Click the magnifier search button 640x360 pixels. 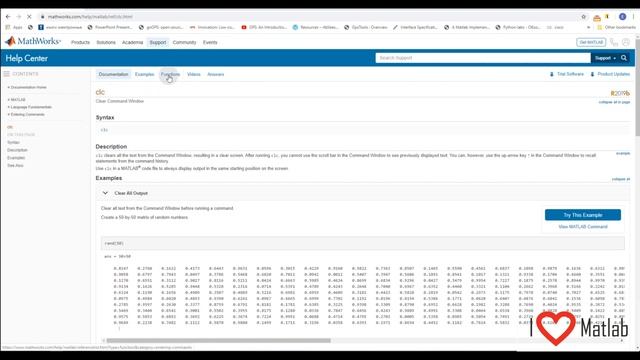click(x=624, y=58)
